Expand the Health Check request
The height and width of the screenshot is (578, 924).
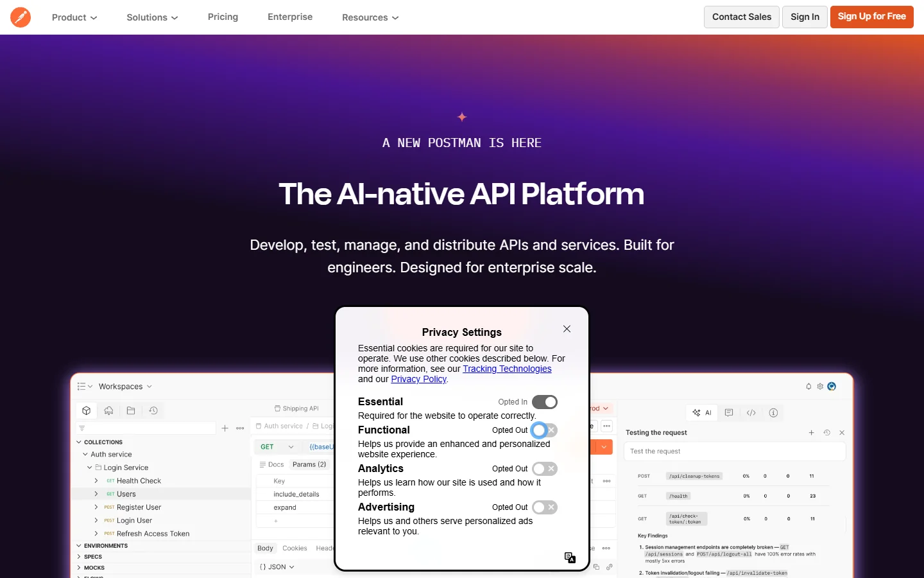(x=96, y=480)
